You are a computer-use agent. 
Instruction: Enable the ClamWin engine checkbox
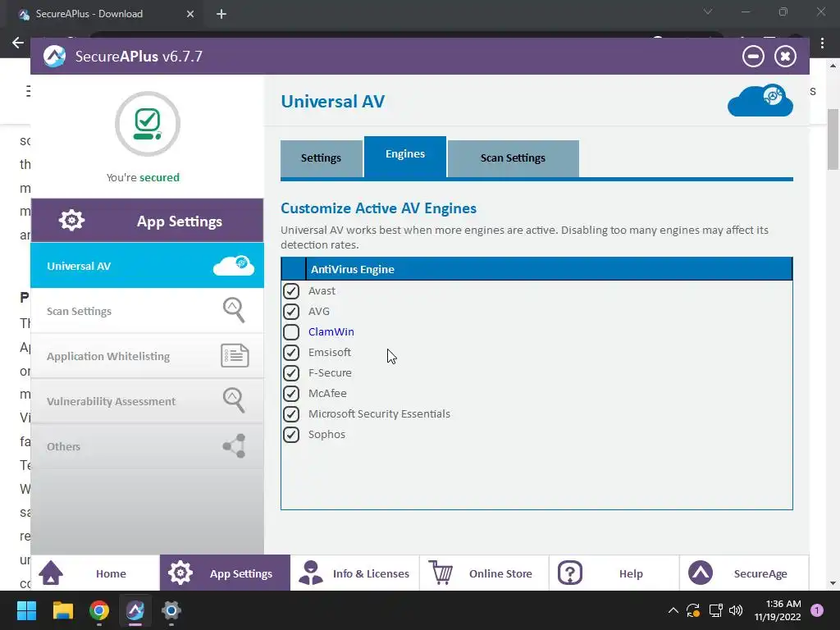tap(291, 331)
